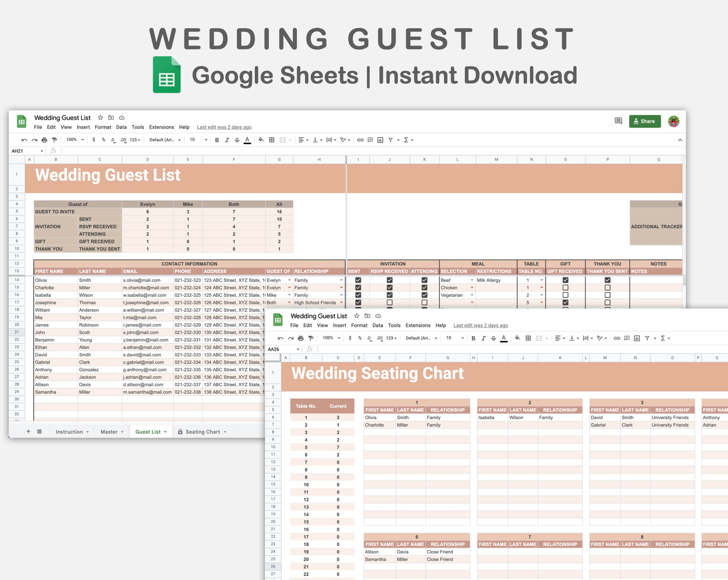728x580 pixels.
Task: Click the print icon in the top toolbar
Action: click(45, 140)
